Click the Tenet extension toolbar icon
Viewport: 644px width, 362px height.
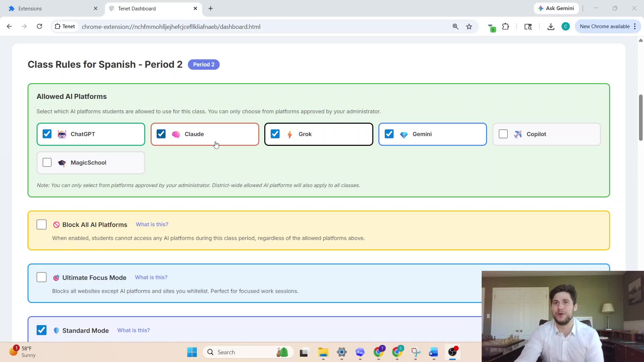[491, 27]
